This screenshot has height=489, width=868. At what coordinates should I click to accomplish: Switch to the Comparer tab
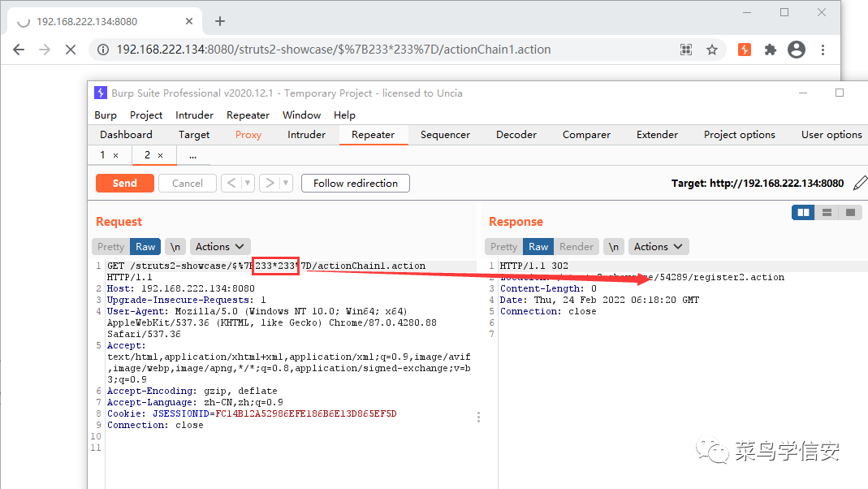coord(587,135)
